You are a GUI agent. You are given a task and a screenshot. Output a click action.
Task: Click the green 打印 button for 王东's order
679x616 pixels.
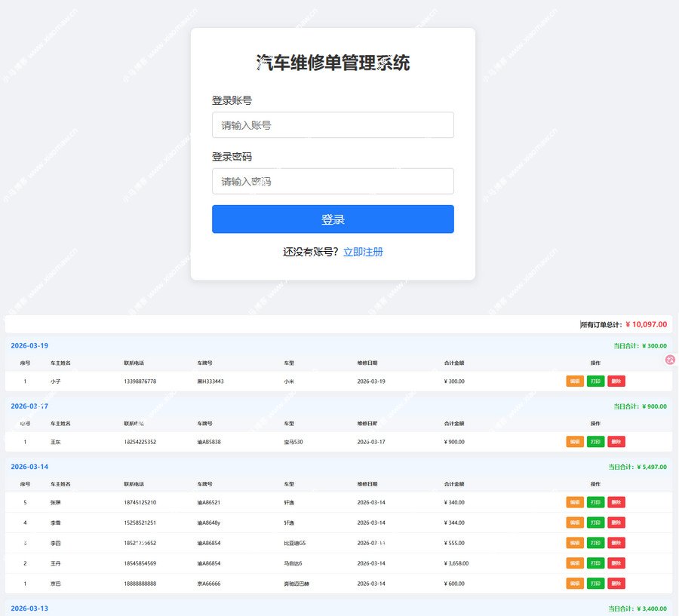click(x=595, y=442)
